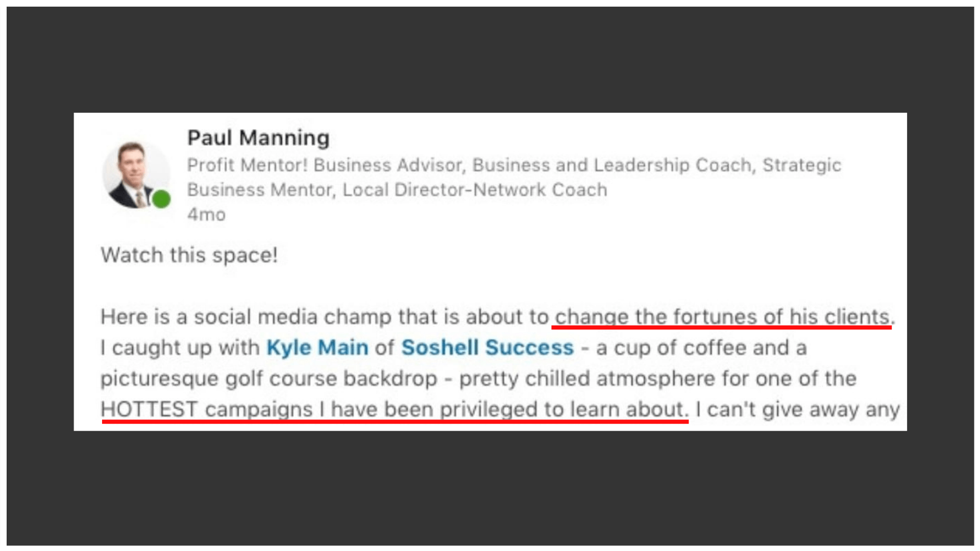This screenshot has width=980, height=551.
Task: Click the picturesque golf course backdrop text
Action: point(269,379)
